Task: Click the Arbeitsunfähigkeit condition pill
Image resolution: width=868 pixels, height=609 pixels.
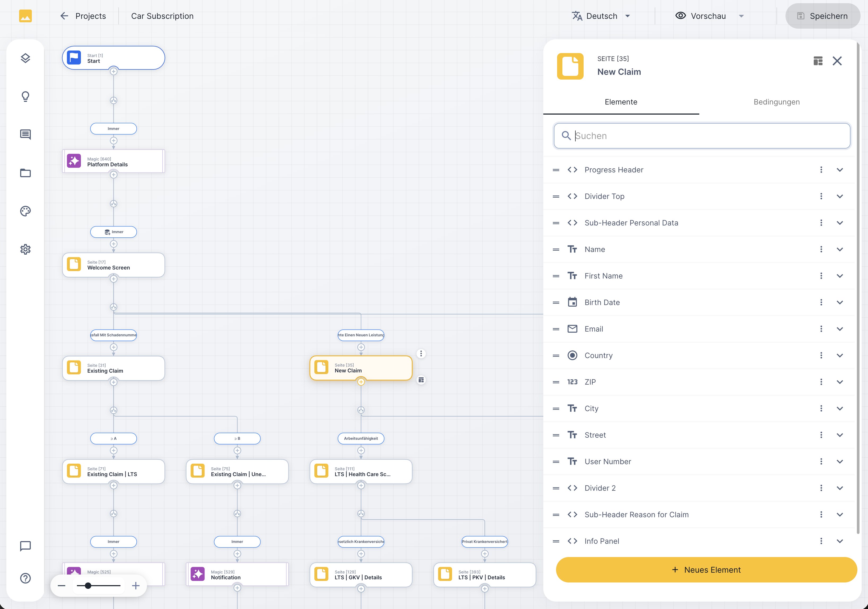Action: tap(361, 438)
